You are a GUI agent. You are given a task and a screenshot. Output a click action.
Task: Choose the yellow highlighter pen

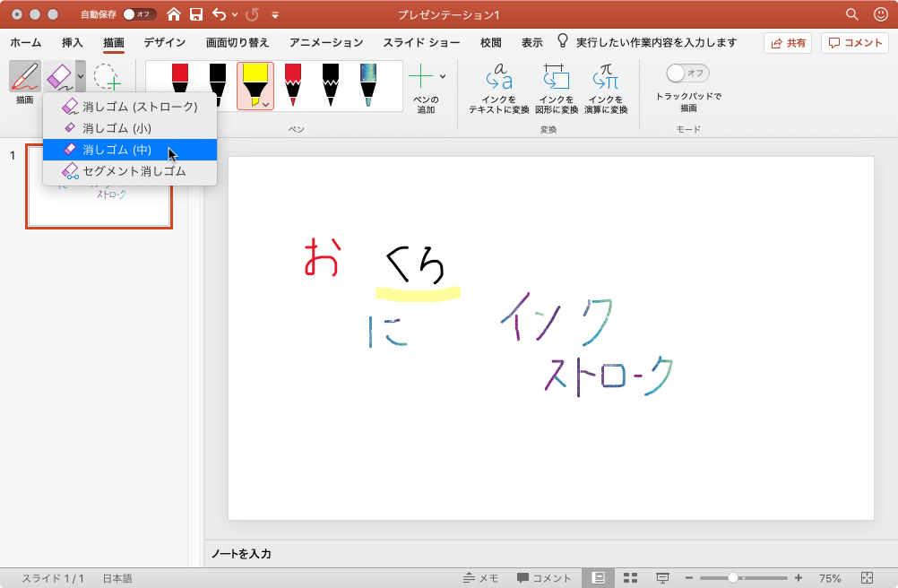pyautogui.click(x=255, y=84)
